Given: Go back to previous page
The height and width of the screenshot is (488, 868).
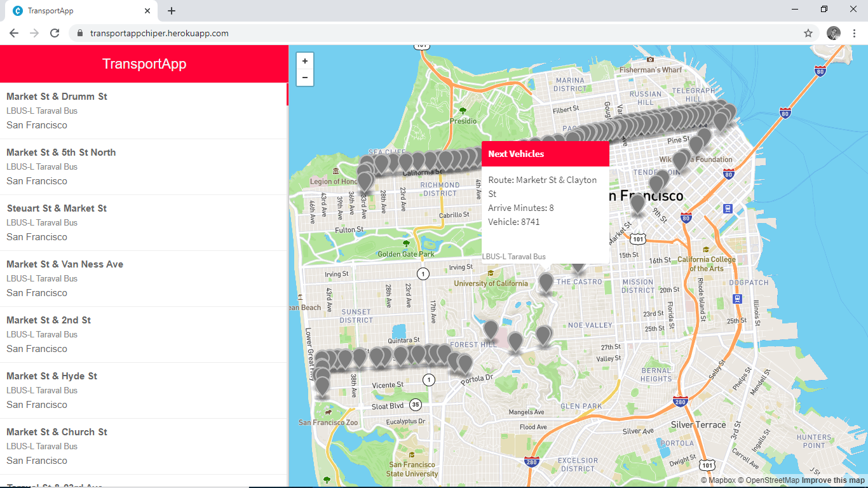Looking at the screenshot, I should coord(14,33).
